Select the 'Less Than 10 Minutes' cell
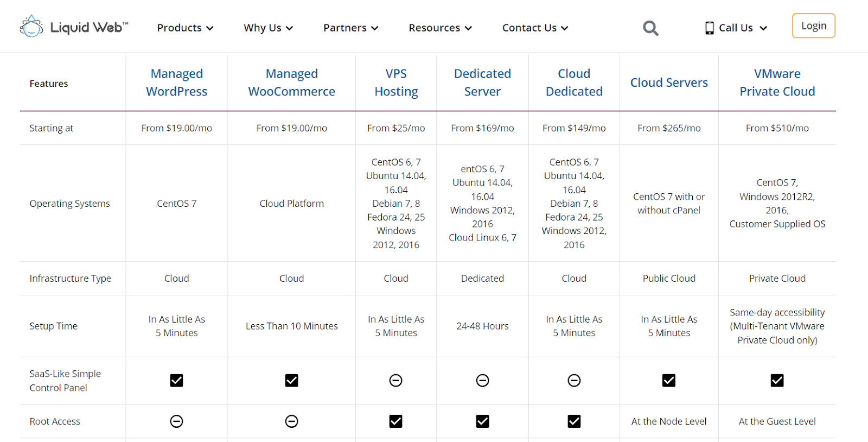The image size is (868, 442). (x=292, y=326)
